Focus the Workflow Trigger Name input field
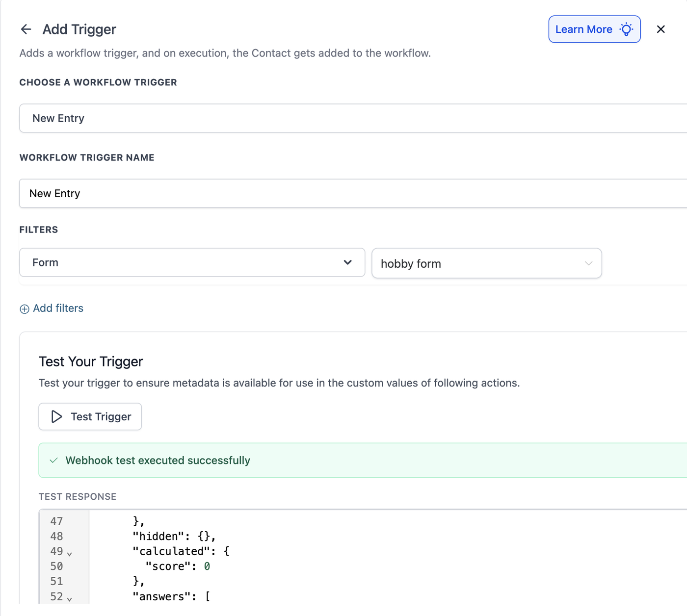This screenshot has width=687, height=616. (353, 193)
